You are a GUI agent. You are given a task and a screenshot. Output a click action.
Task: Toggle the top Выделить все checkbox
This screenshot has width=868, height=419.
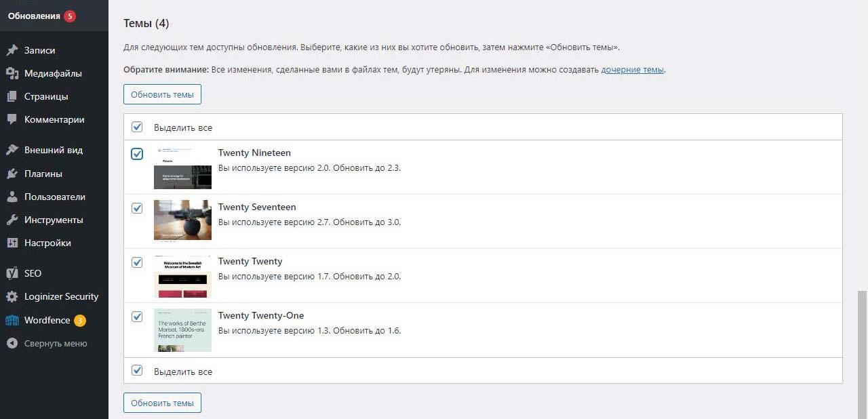137,127
